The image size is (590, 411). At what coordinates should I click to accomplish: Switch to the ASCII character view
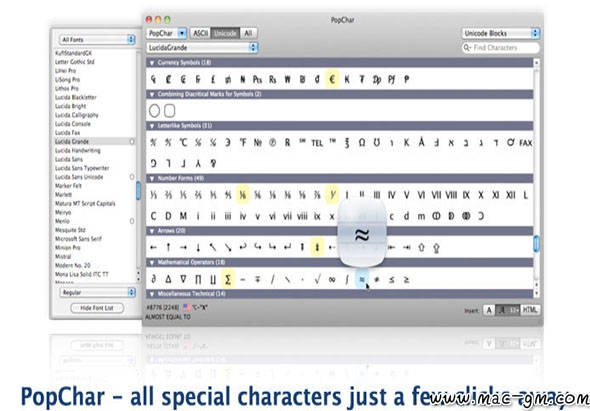pos(200,33)
